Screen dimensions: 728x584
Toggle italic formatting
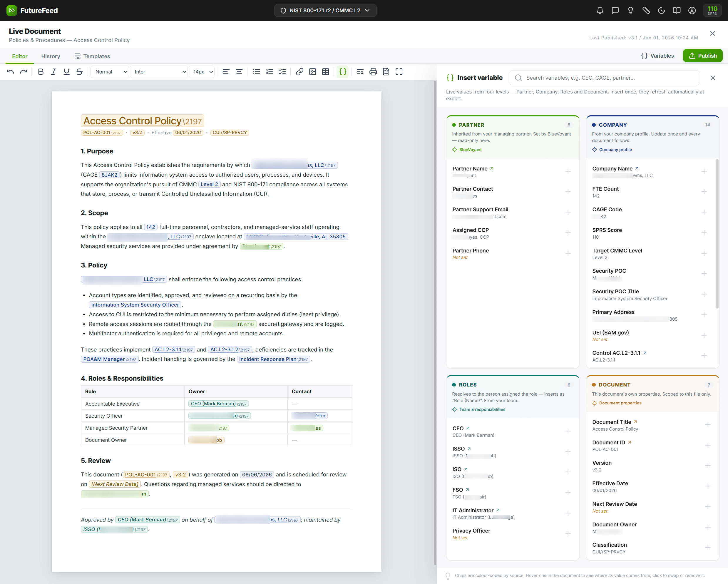(54, 71)
